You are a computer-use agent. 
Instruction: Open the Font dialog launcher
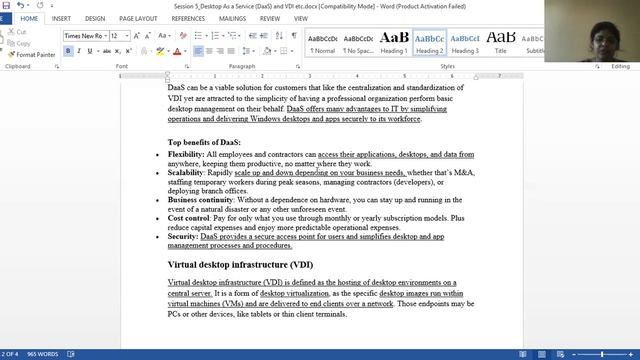tap(187, 67)
